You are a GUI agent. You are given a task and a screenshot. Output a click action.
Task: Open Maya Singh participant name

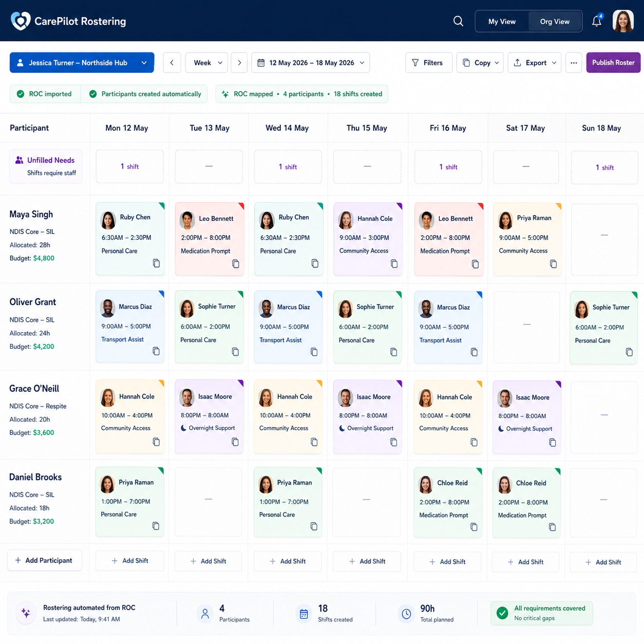coord(31,214)
